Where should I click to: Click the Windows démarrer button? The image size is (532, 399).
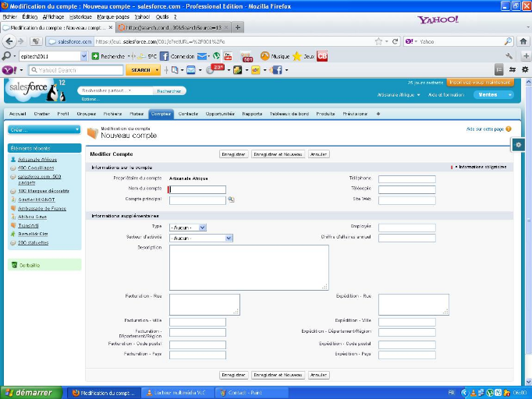(31, 393)
